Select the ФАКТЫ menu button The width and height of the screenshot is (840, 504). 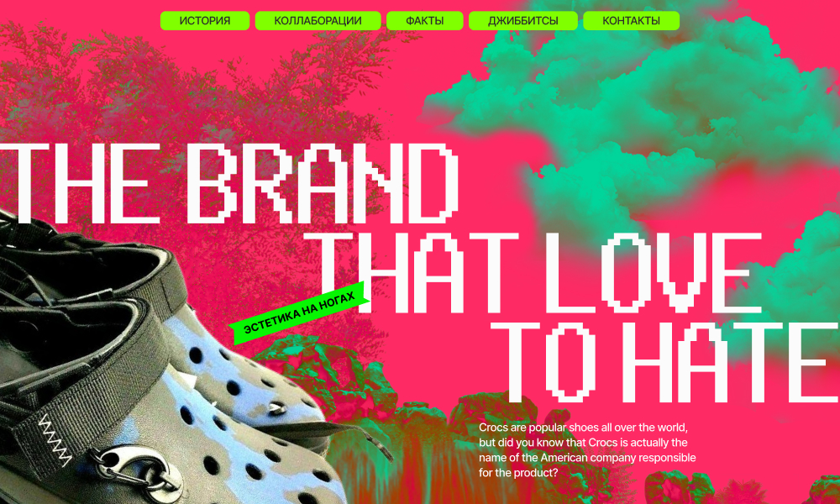point(424,21)
